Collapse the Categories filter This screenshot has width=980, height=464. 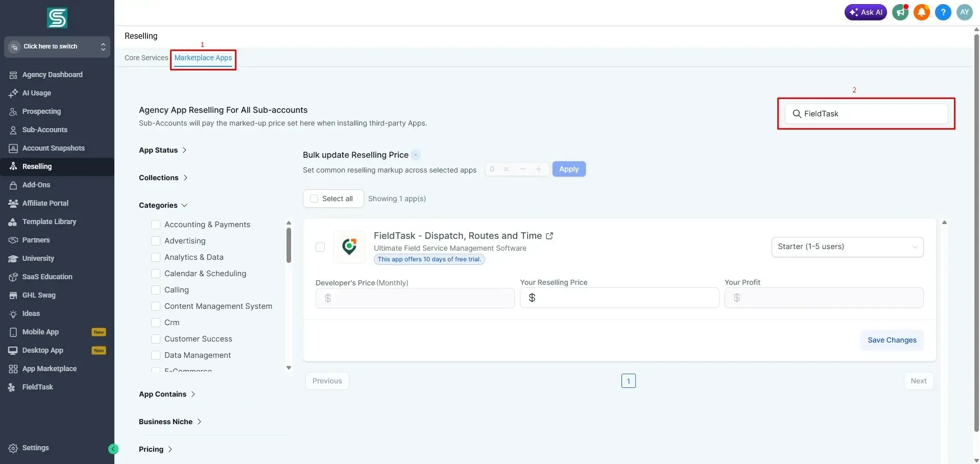163,205
